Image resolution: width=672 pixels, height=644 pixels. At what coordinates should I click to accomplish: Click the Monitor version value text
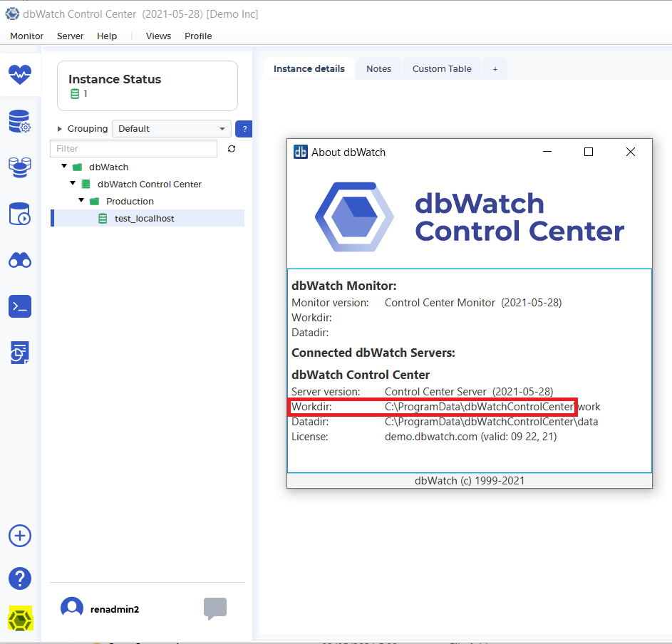pyautogui.click(x=473, y=303)
